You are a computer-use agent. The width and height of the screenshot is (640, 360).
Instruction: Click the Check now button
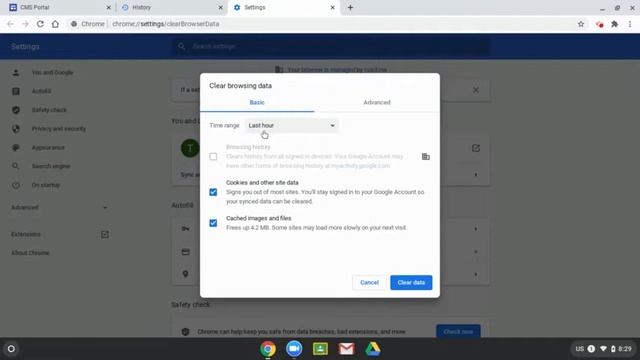458,331
